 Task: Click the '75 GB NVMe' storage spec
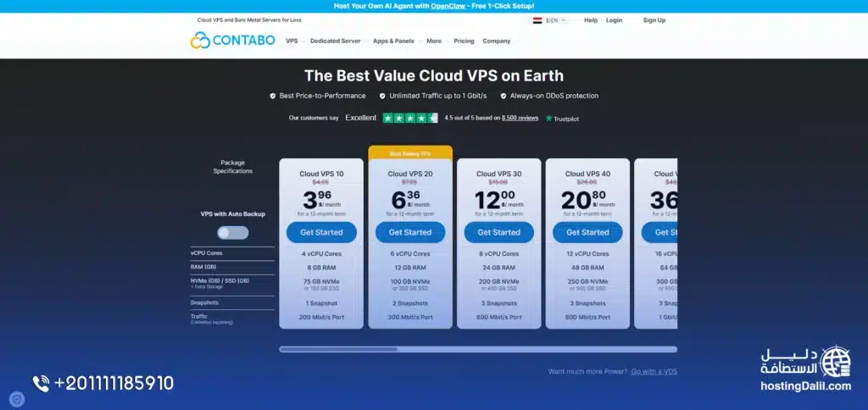321,281
